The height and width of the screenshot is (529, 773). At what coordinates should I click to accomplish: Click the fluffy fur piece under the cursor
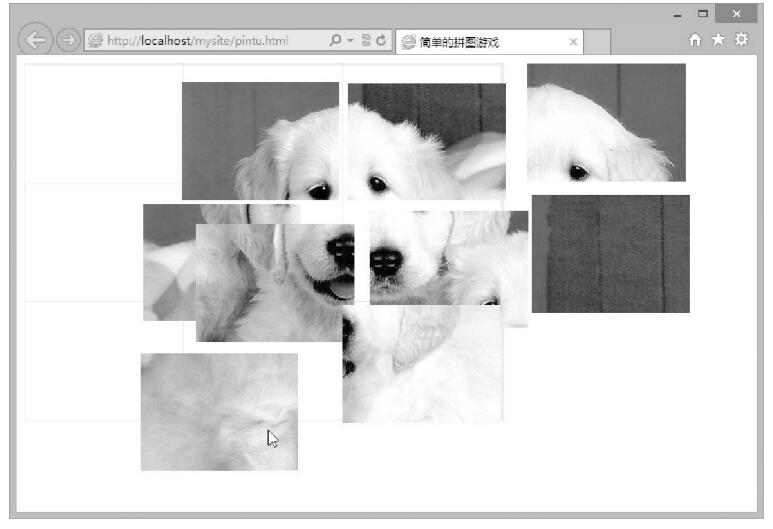pyautogui.click(x=218, y=411)
